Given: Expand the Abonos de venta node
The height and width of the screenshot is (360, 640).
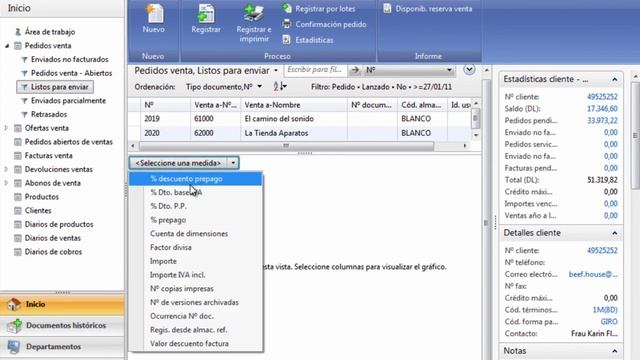Looking at the screenshot, I should (6, 183).
